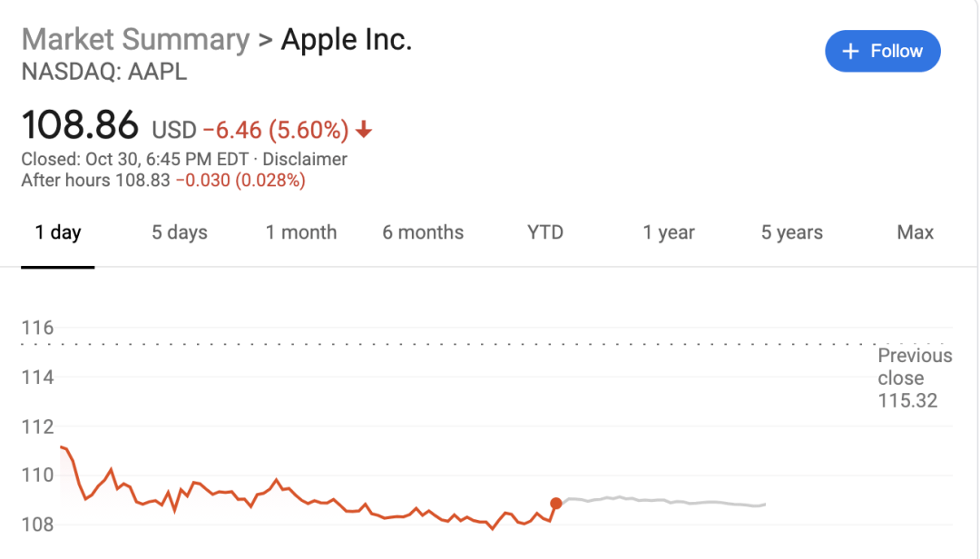Image resolution: width=980 pixels, height=559 pixels.
Task: Switch to the 5 years tab
Action: pos(792,232)
